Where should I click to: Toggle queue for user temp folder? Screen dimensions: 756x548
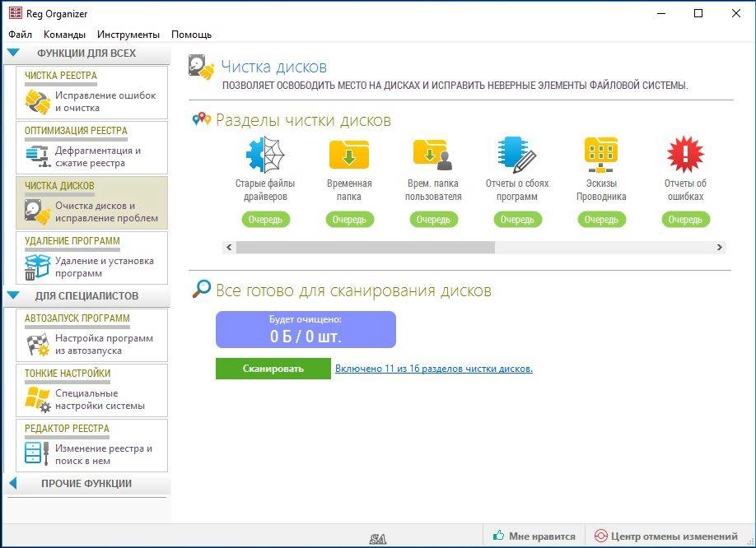[433, 220]
